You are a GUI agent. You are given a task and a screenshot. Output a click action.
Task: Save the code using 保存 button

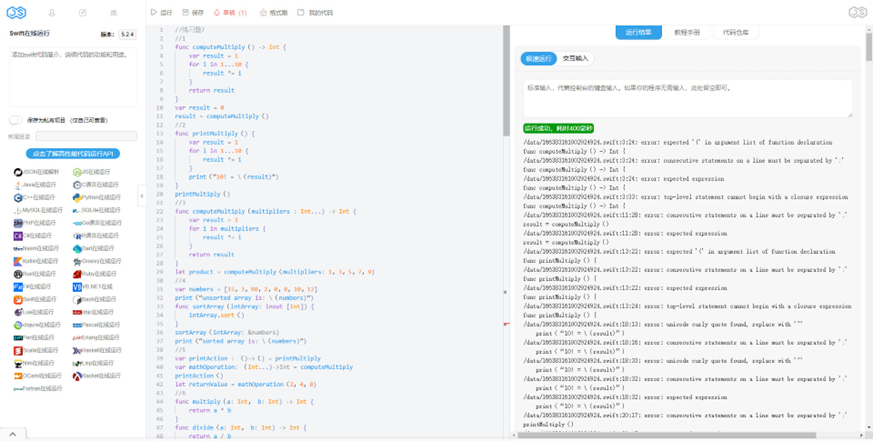[193, 12]
